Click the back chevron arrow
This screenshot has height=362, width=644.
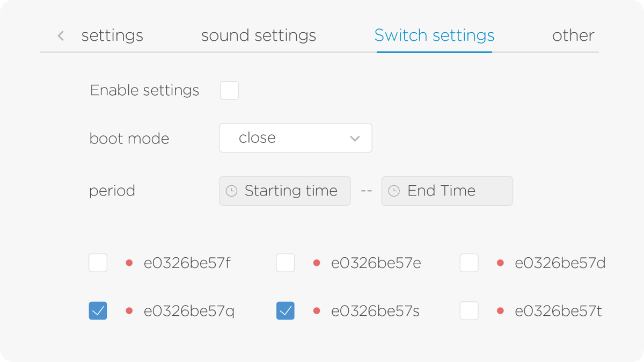(61, 36)
